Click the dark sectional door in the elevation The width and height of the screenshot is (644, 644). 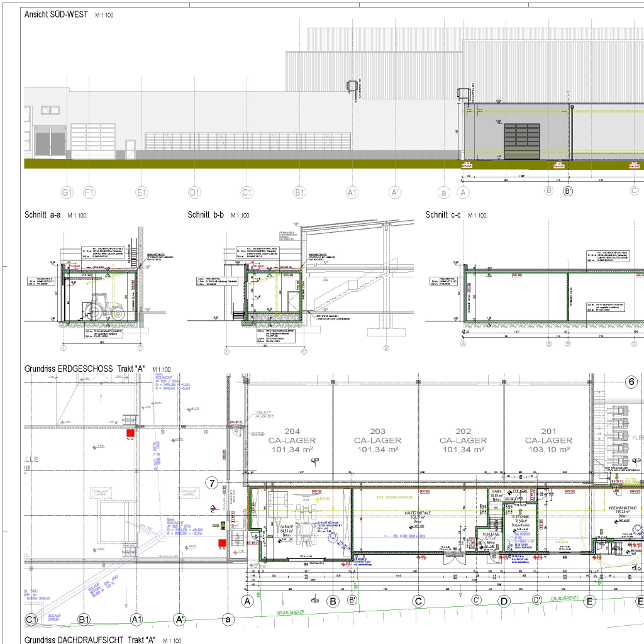click(x=522, y=142)
